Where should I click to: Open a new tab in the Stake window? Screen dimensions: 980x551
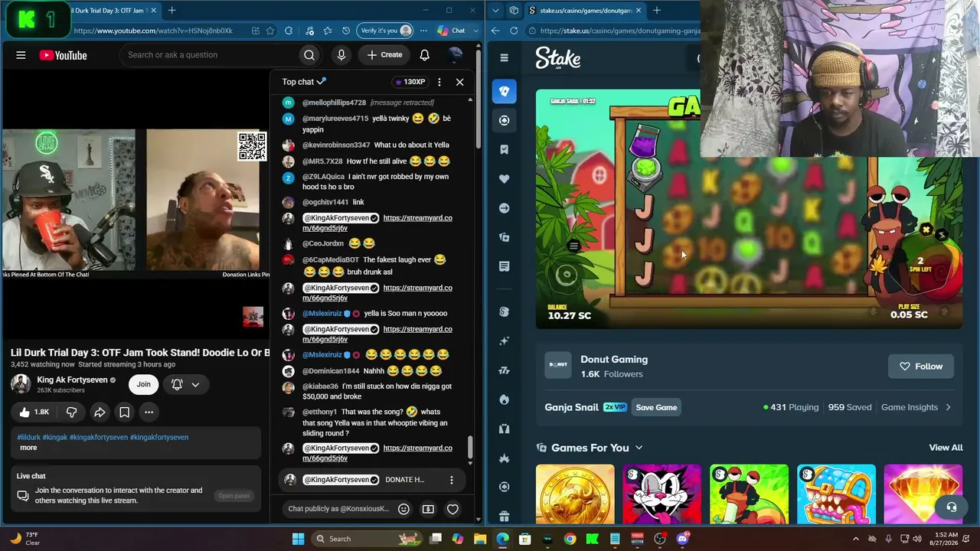point(657,11)
